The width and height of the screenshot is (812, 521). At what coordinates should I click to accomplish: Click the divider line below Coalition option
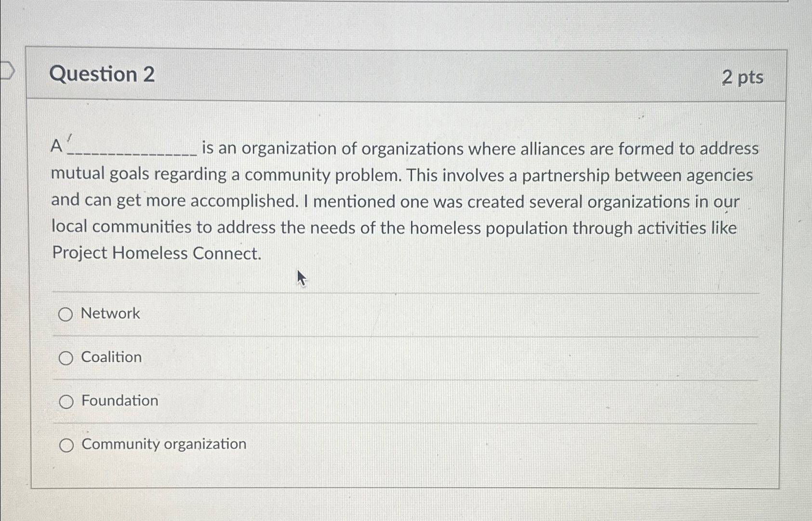[x=405, y=378]
